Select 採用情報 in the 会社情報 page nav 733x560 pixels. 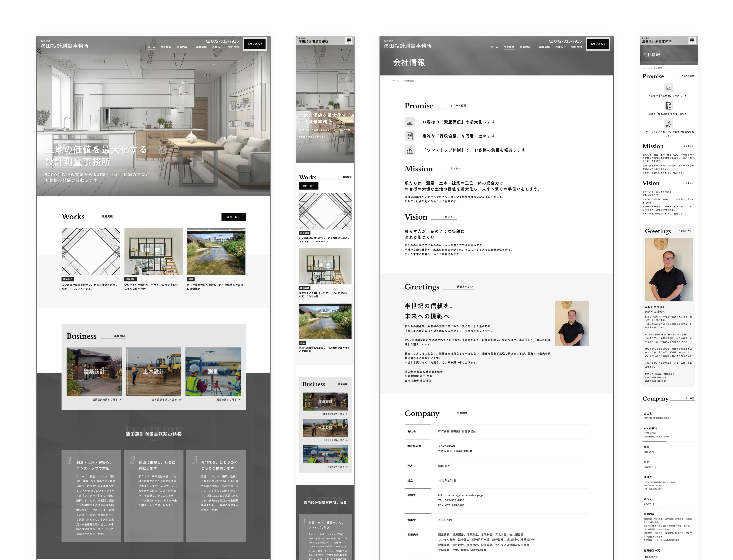tap(576, 47)
